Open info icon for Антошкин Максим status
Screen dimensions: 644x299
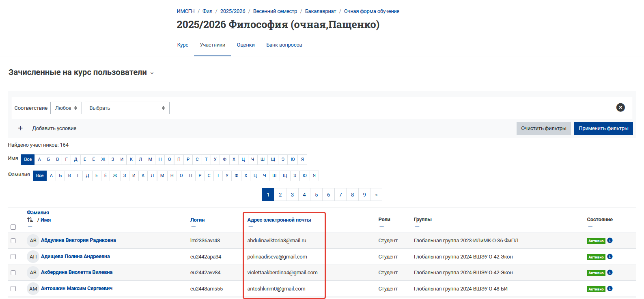click(x=610, y=288)
